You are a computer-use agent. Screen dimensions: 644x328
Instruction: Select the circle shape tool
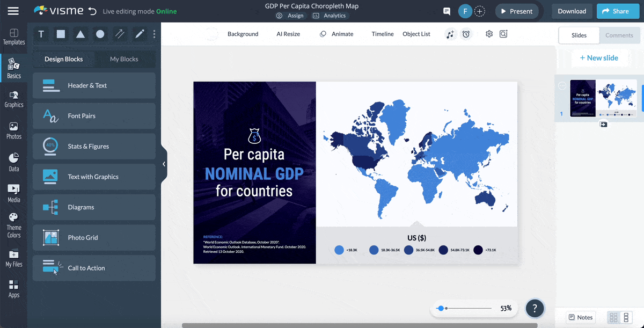(100, 34)
